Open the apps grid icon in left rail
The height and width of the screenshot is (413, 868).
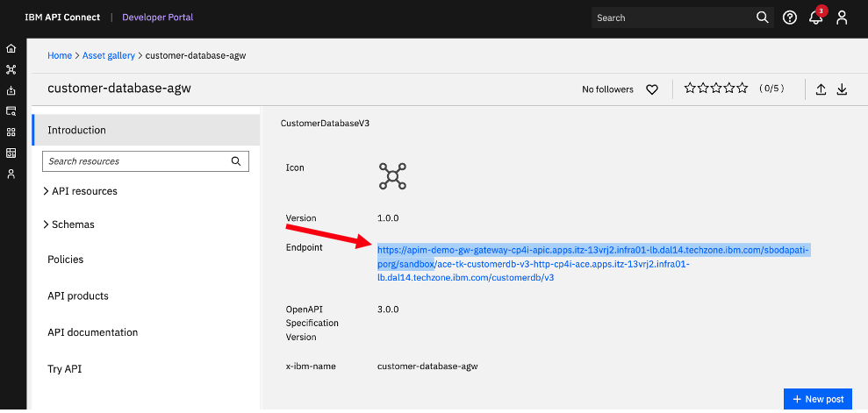point(11,132)
